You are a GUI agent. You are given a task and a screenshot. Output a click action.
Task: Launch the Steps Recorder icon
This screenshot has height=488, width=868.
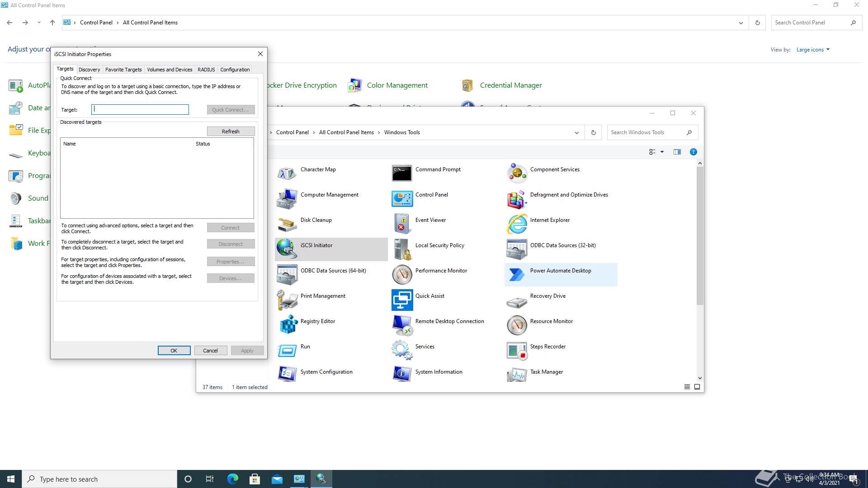point(516,350)
